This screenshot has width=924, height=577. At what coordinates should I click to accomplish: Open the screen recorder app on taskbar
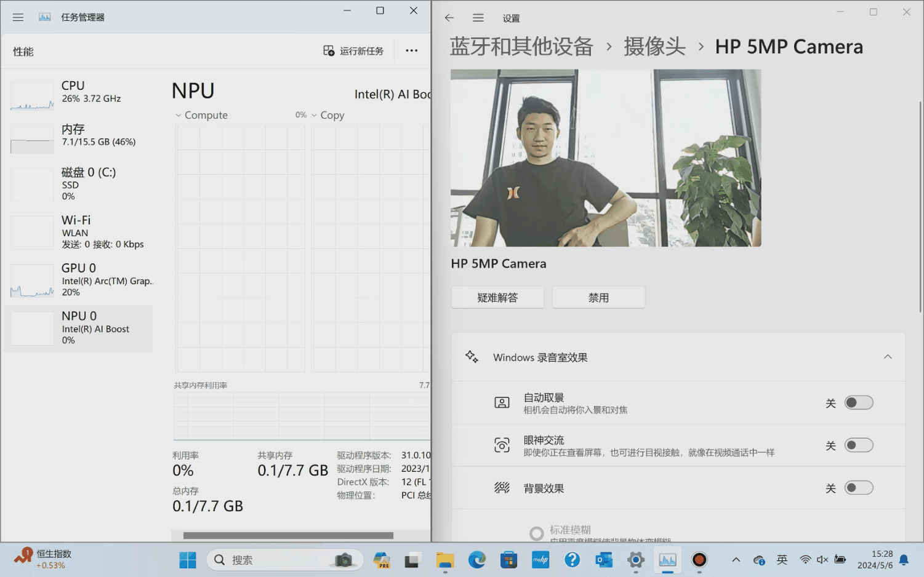click(x=699, y=560)
